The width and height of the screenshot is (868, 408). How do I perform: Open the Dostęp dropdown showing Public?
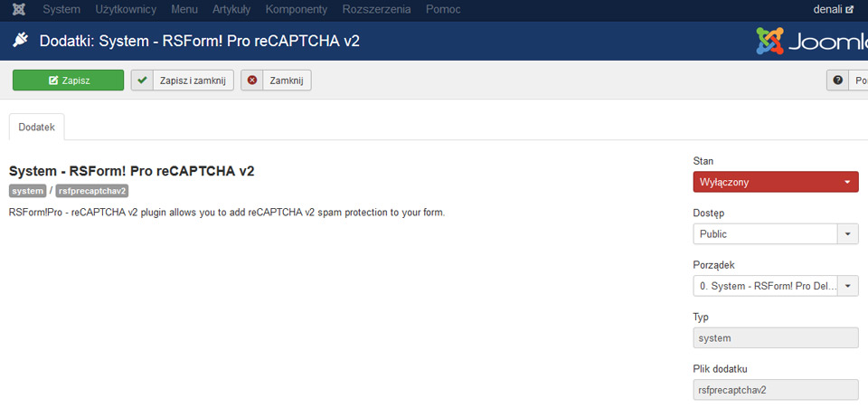(776, 234)
